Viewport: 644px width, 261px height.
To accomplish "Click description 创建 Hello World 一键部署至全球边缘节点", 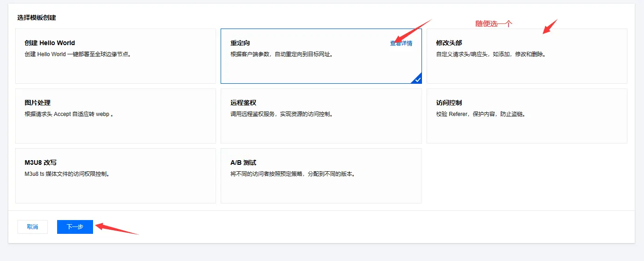I will (77, 54).
